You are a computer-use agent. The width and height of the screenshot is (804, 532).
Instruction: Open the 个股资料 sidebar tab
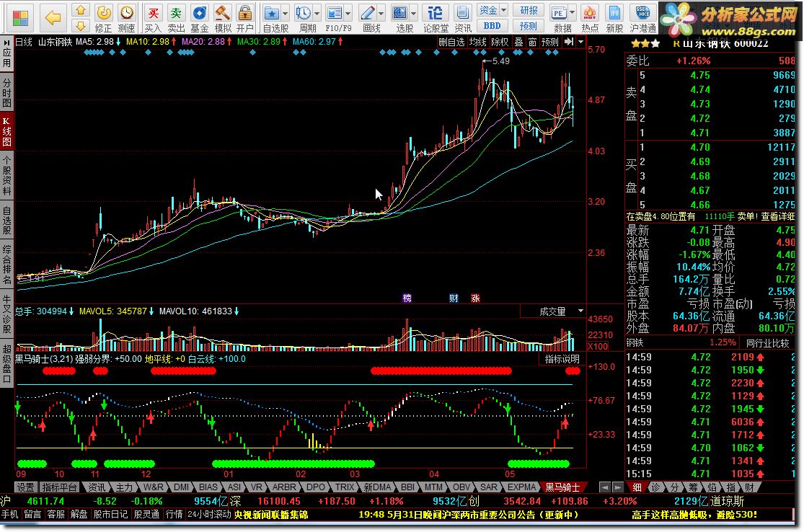6,174
